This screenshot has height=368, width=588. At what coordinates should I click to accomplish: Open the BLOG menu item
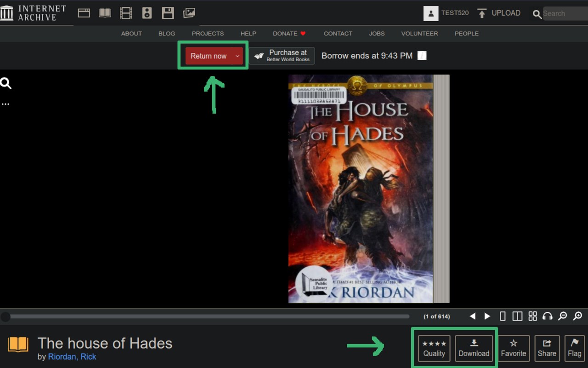coord(167,34)
